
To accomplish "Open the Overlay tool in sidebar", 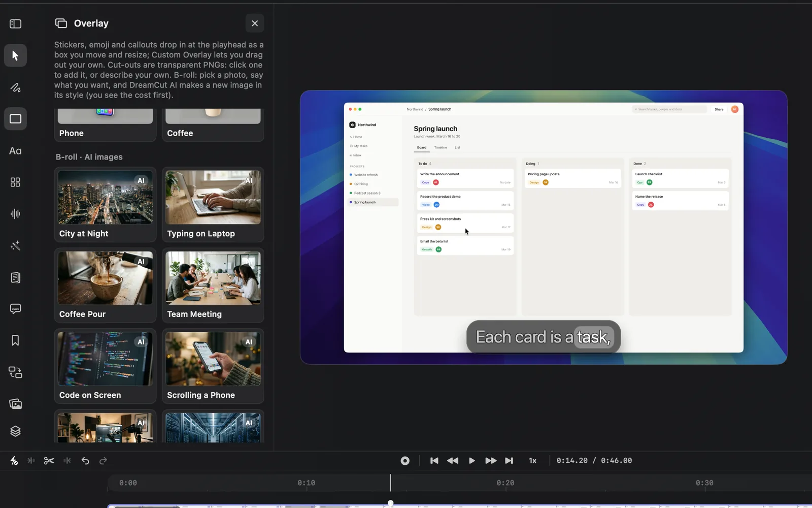I will [x=15, y=119].
